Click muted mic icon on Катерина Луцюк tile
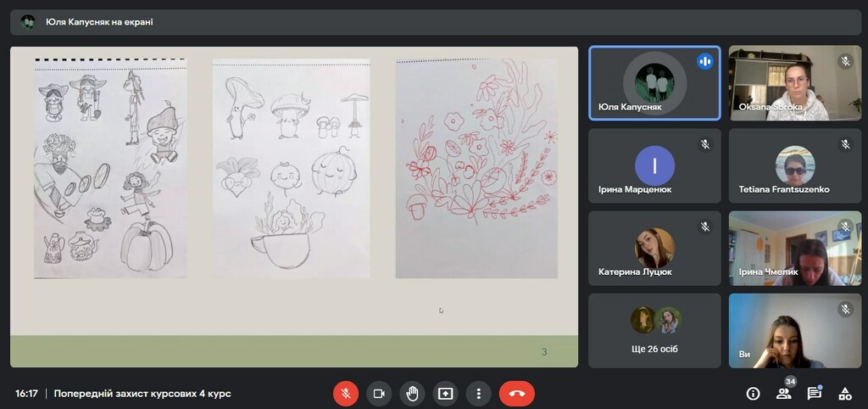The height and width of the screenshot is (409, 868). tap(704, 227)
